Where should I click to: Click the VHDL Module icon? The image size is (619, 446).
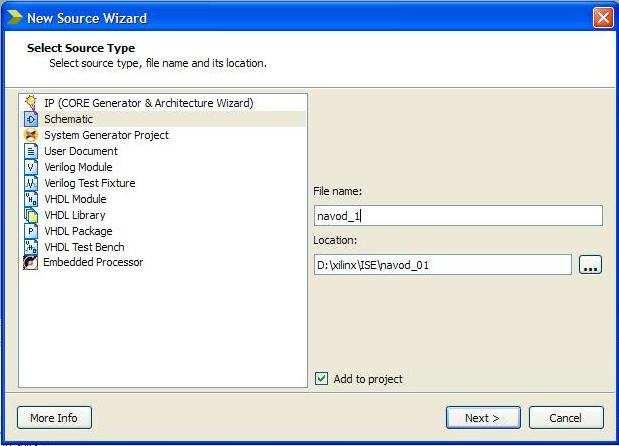31,199
